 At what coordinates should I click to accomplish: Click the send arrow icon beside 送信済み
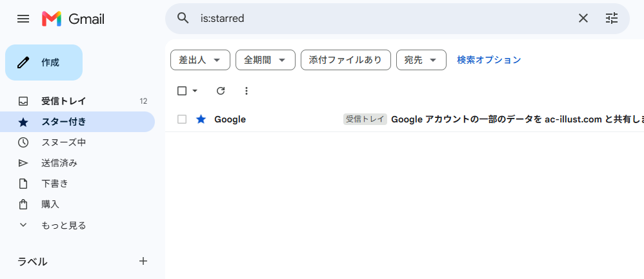[23, 163]
